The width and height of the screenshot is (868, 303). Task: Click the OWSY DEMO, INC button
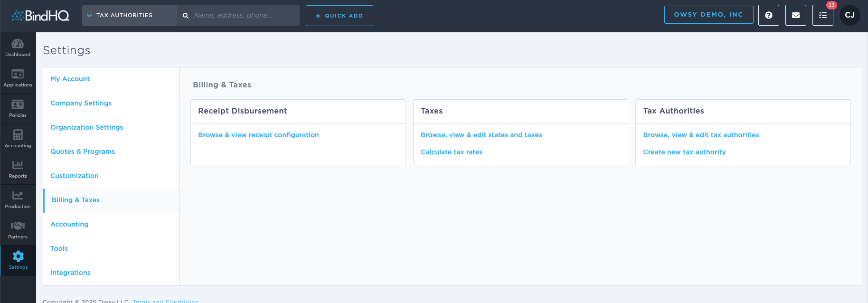pyautogui.click(x=709, y=15)
